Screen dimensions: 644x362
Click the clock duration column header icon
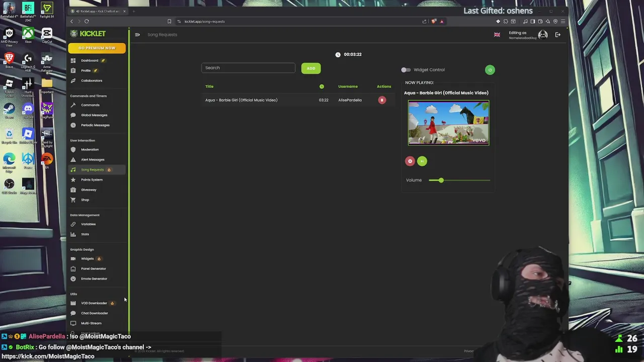321,86
